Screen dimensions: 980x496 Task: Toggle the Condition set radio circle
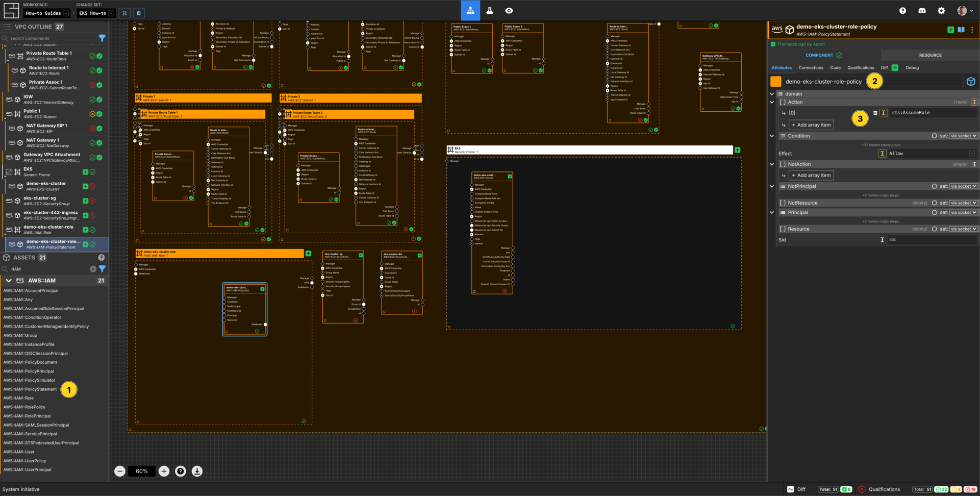click(x=934, y=136)
